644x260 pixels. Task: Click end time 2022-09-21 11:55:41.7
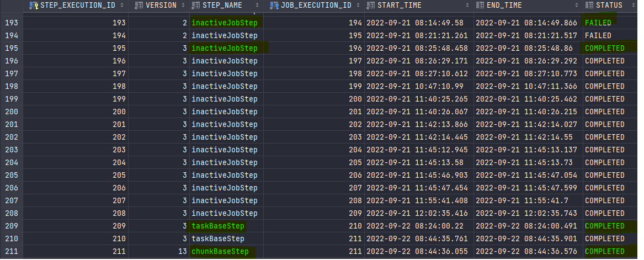(x=522, y=200)
